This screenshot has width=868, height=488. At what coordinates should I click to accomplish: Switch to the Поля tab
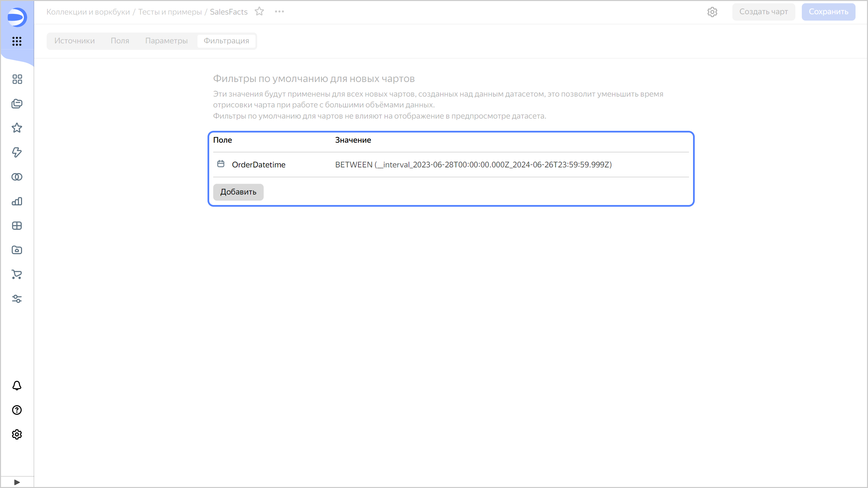pyautogui.click(x=120, y=41)
